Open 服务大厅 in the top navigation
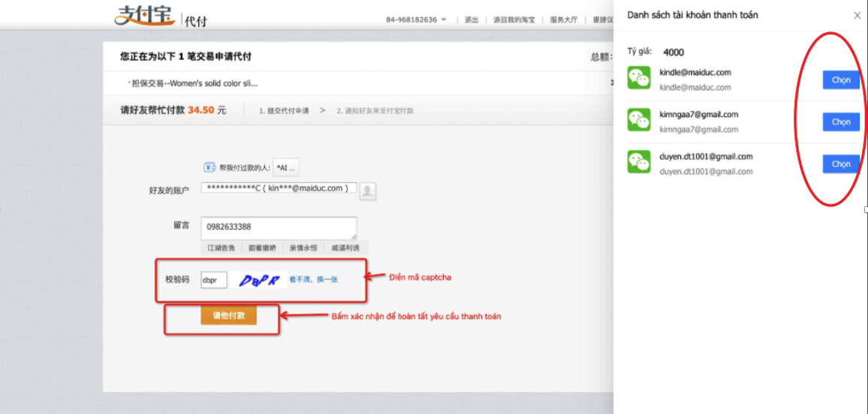This screenshot has width=868, height=414. pyautogui.click(x=563, y=20)
